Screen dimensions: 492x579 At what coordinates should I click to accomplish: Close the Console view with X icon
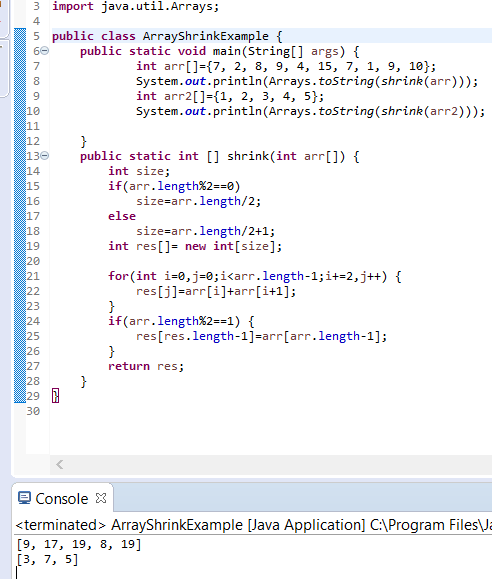101,498
